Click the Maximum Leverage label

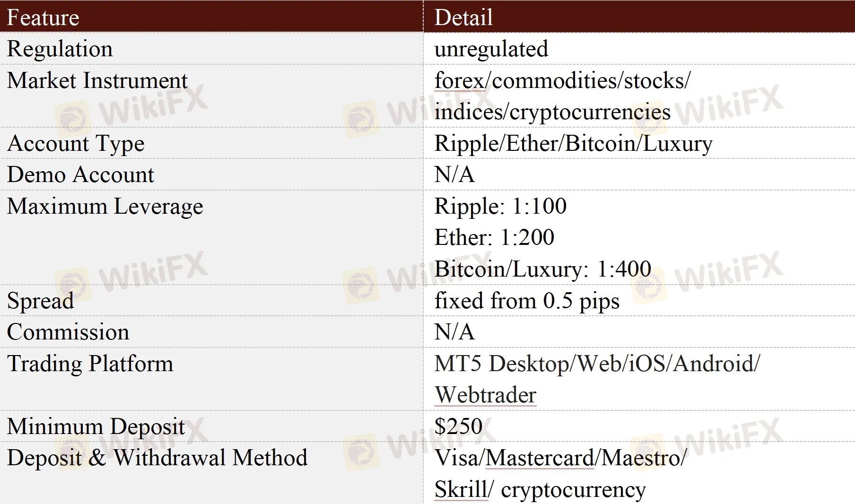coord(105,206)
